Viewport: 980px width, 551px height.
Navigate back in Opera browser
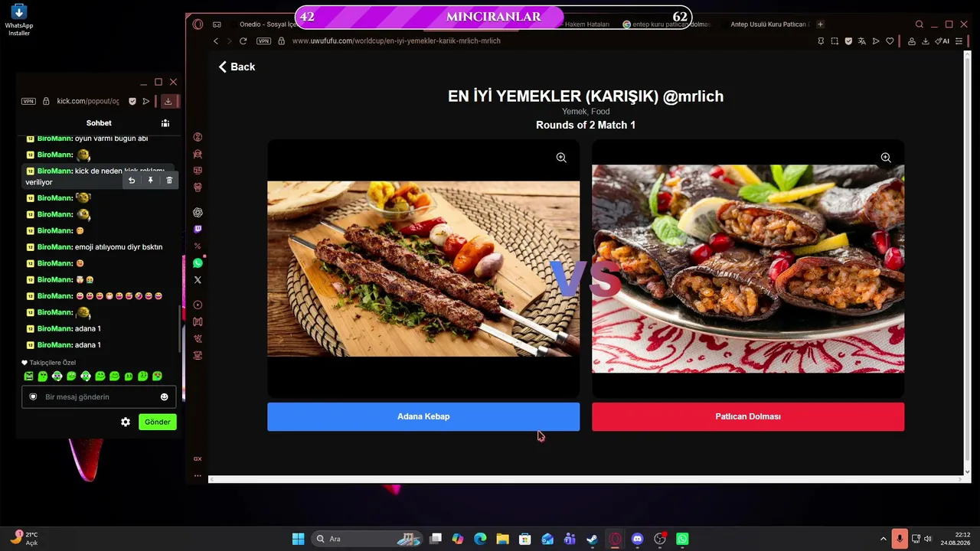tap(216, 41)
